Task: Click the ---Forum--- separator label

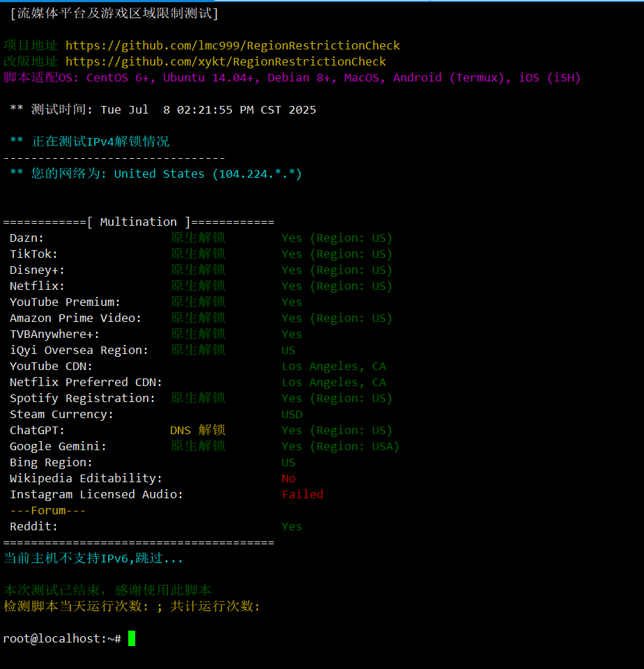Action: [47, 511]
